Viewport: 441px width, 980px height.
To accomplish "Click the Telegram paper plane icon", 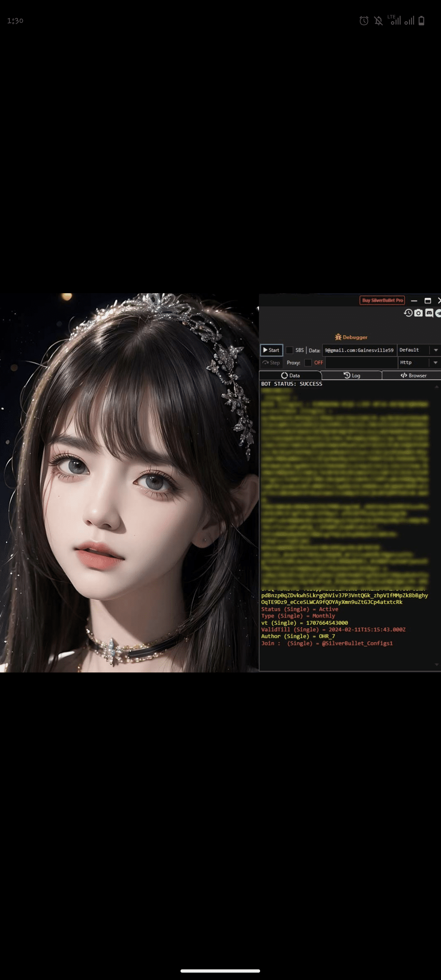I will pos(438,313).
